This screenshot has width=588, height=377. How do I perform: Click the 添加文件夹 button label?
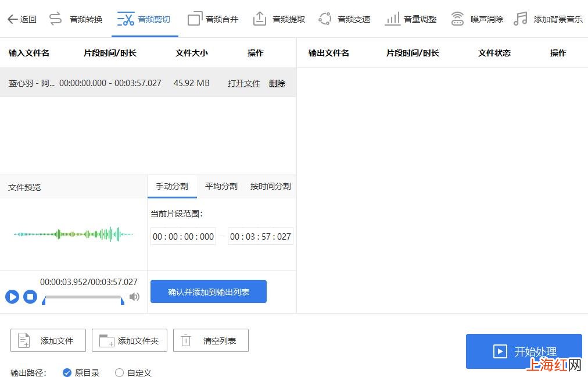coord(138,341)
